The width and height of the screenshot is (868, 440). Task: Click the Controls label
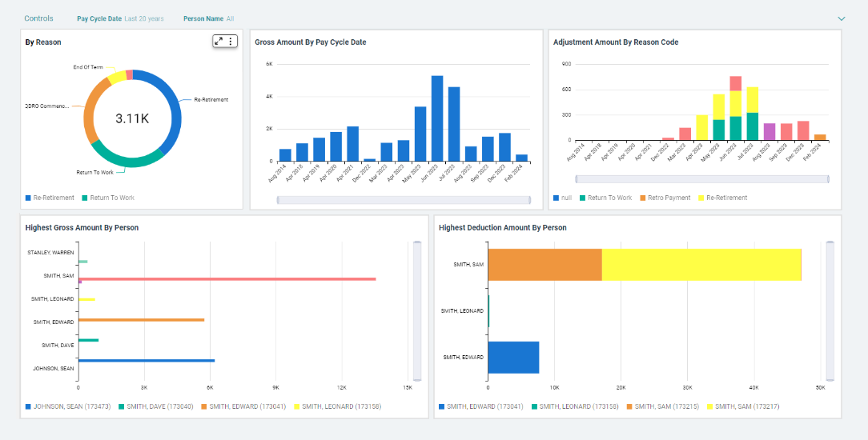39,18
